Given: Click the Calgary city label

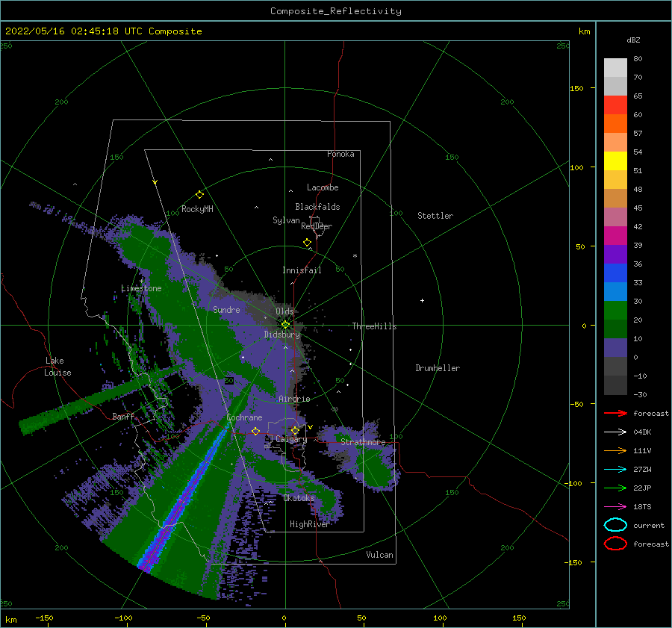Looking at the screenshot, I should click(x=291, y=439).
